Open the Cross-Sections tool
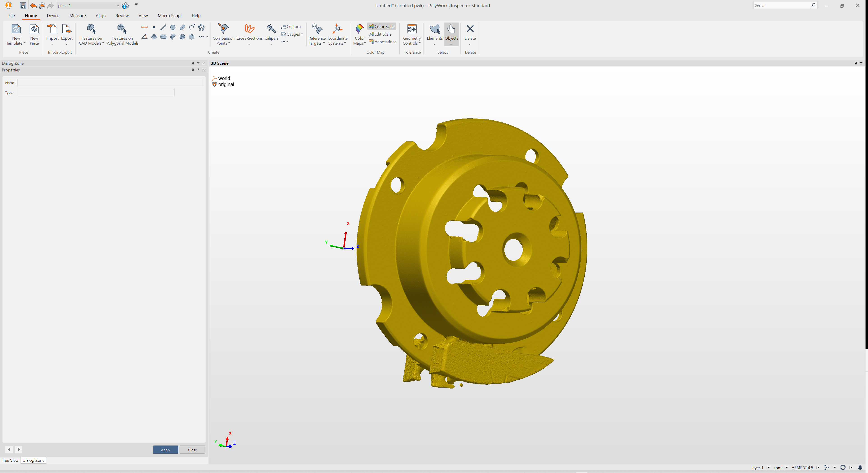868x473 pixels. point(249,32)
